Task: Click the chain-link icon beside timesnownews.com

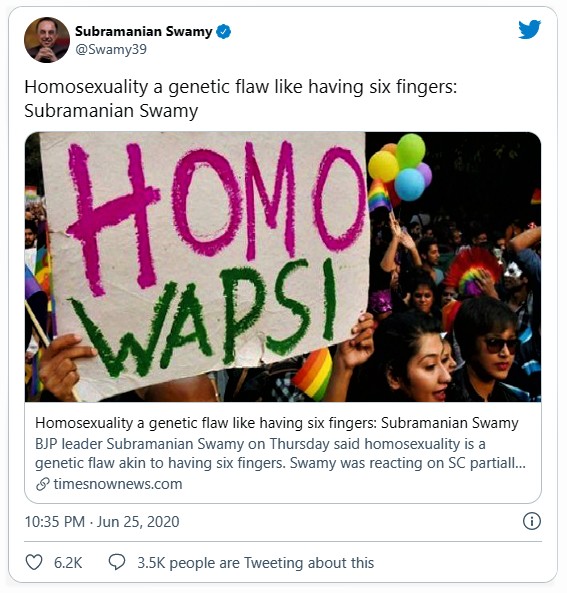Action: click(42, 484)
